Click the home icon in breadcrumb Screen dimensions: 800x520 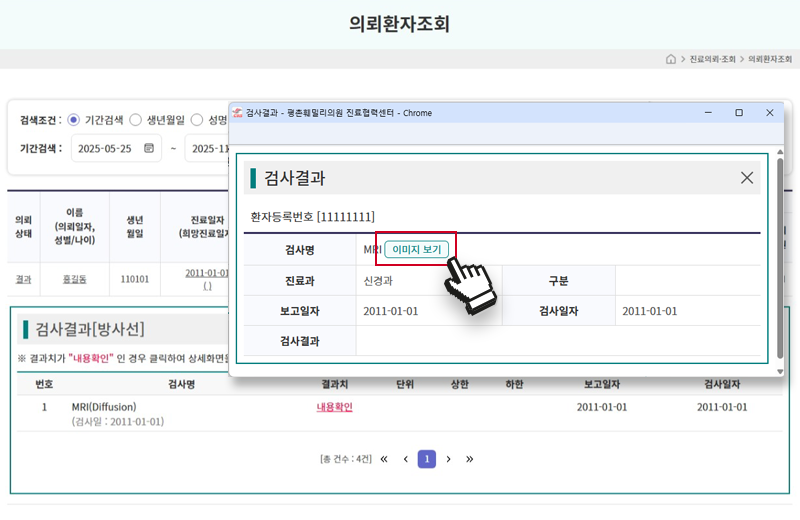(671, 60)
